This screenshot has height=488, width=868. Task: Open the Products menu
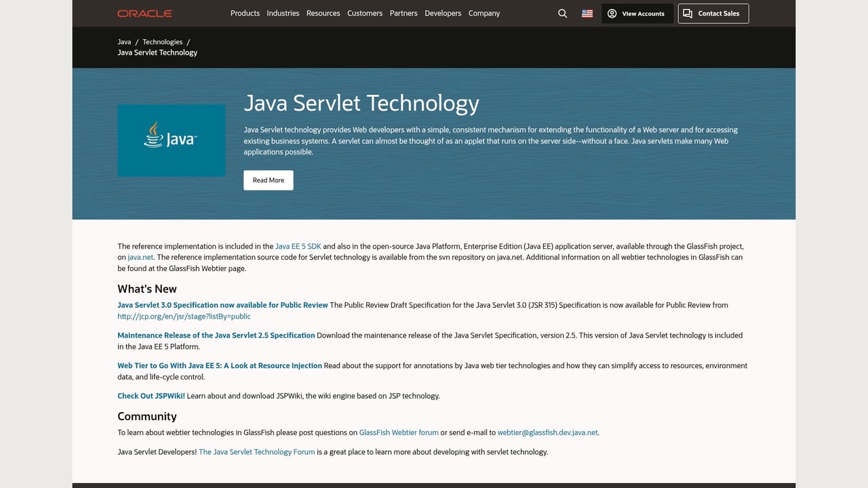245,13
